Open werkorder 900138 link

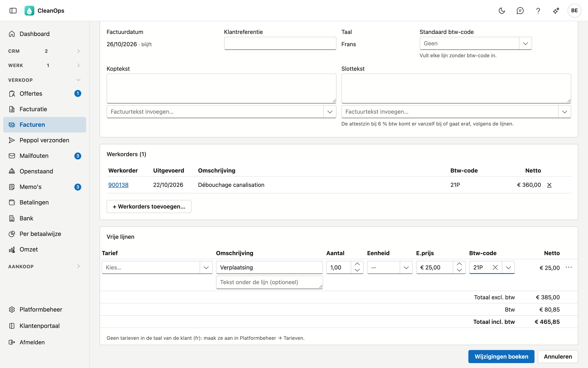click(118, 185)
